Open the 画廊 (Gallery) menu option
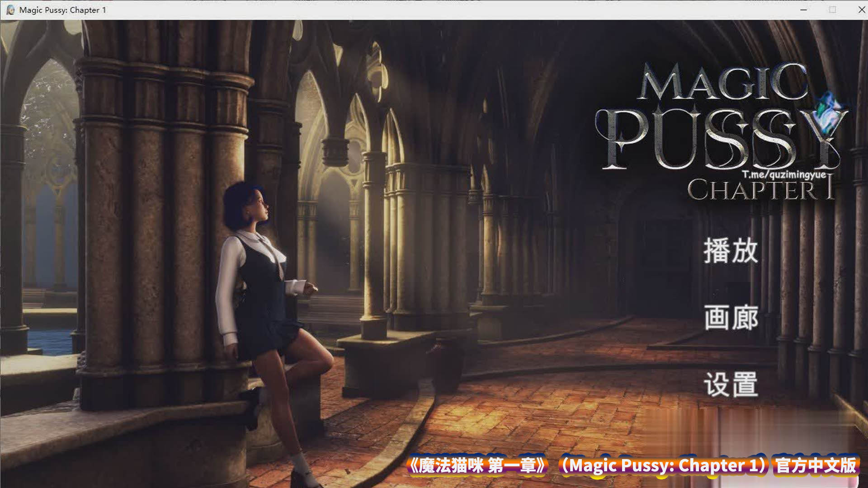The image size is (868, 488). point(731,318)
